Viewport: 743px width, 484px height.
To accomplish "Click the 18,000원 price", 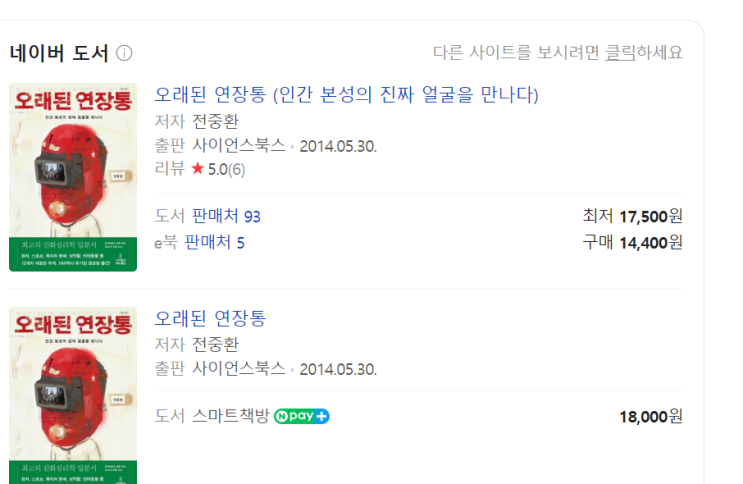I will [x=650, y=416].
